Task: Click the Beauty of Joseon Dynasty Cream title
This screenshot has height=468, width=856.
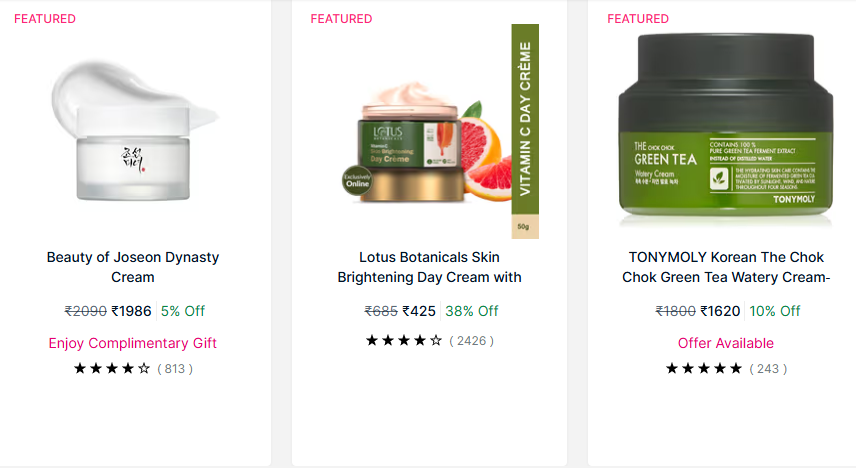Action: click(133, 267)
